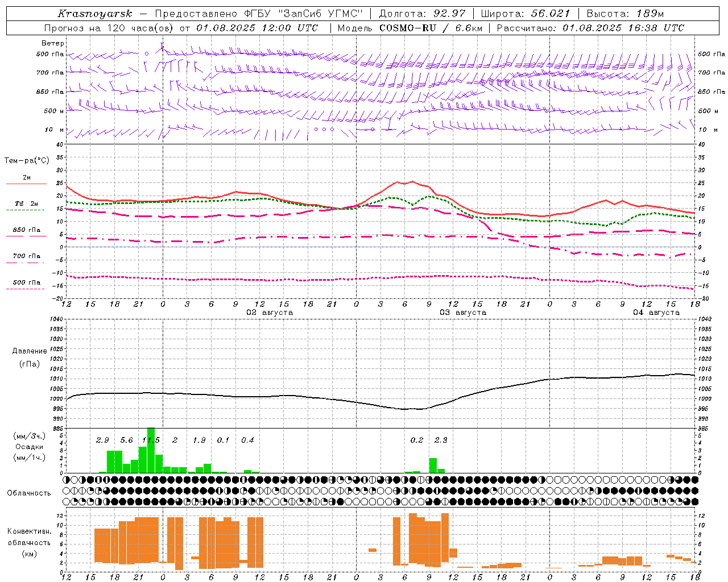Click the 'Ветер' wind panel label
Screen dimensions: 728x582
[x=53, y=43]
